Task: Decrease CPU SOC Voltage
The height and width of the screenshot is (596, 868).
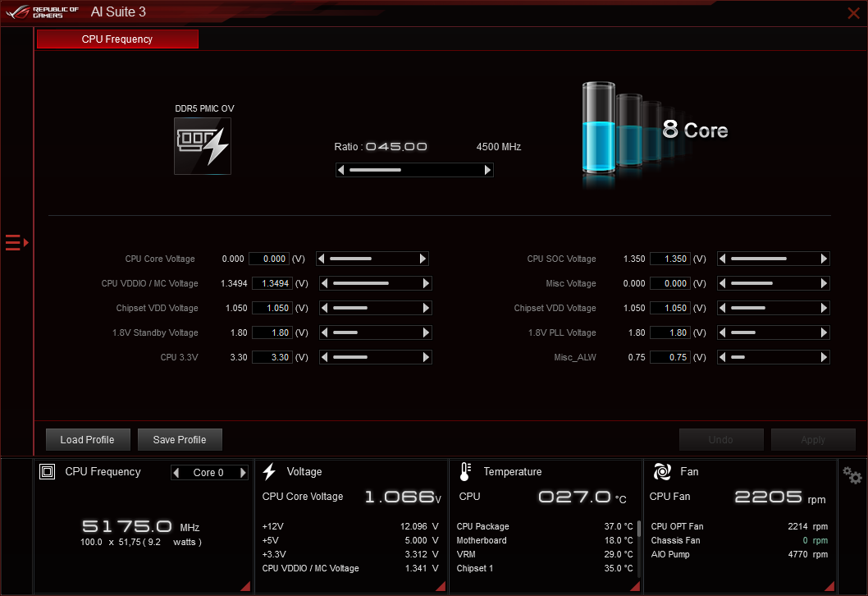Action: [x=722, y=259]
